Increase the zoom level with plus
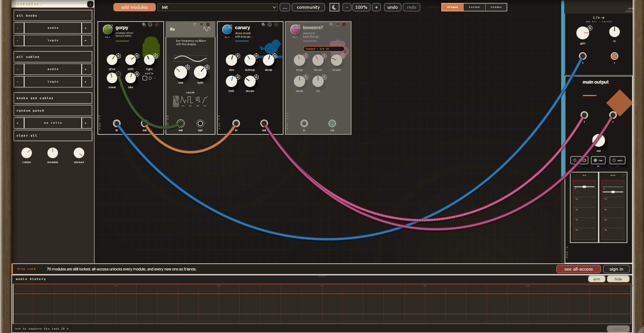644x333 pixels. click(376, 7)
